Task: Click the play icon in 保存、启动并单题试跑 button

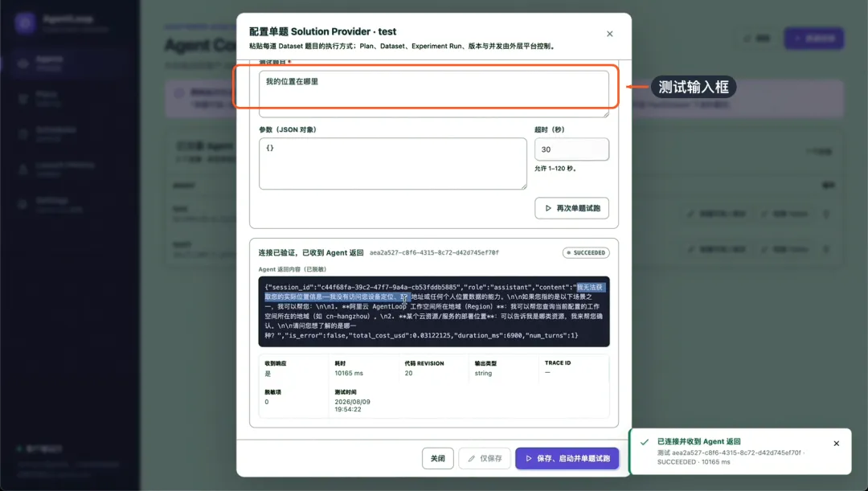Action: click(529, 458)
